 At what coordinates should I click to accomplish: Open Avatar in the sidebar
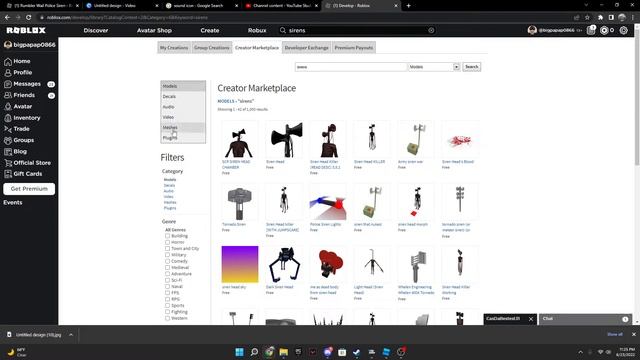click(22, 107)
